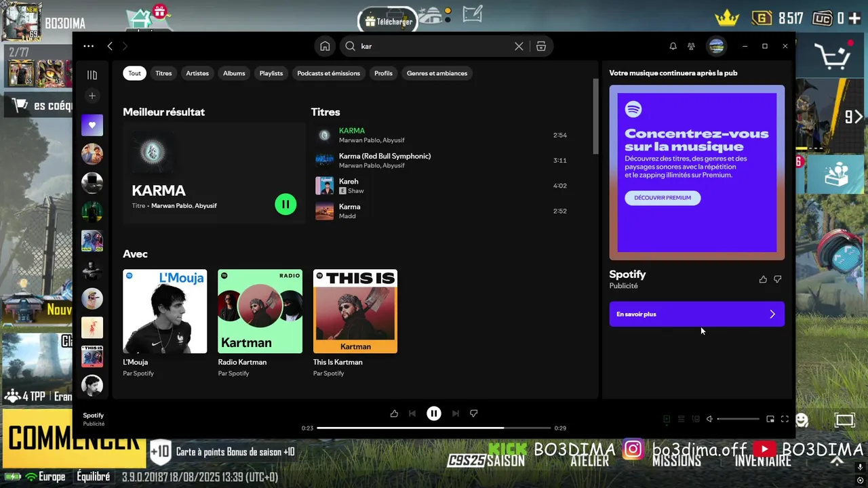868x488 pixels.
Task: Open the Friend activity icon
Action: pyautogui.click(x=691, y=46)
